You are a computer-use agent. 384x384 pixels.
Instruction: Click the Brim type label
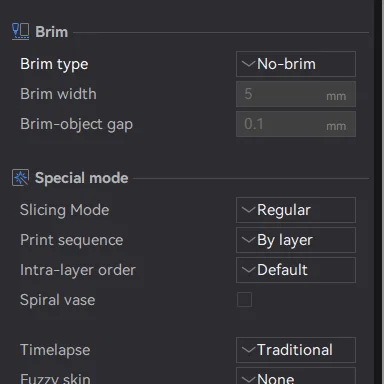coord(54,64)
